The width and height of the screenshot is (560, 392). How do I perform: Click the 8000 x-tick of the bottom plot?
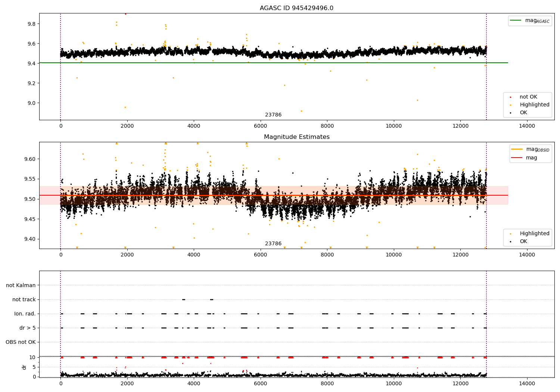[x=327, y=384]
